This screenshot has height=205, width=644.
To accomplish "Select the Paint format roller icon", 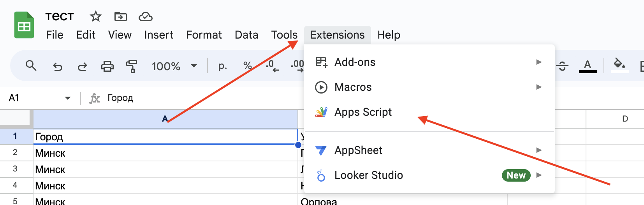I will point(132,66).
